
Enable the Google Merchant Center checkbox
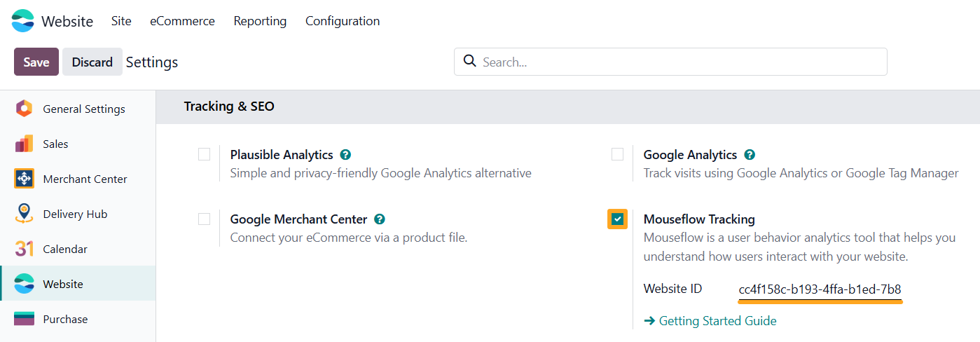tap(204, 219)
